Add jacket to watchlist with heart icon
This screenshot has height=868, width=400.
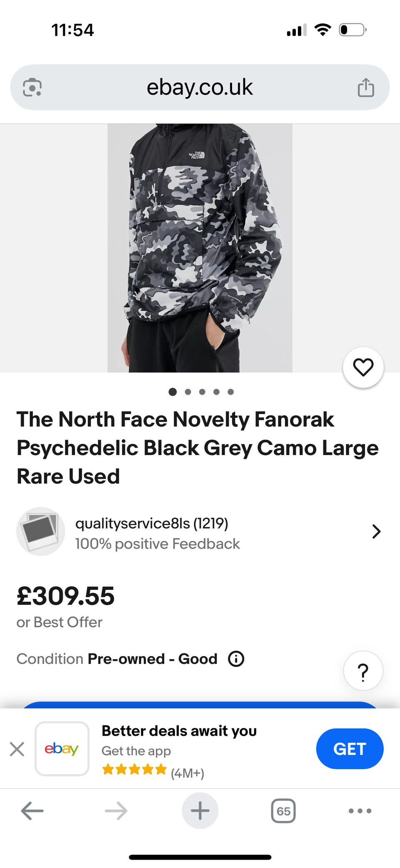pos(363,367)
